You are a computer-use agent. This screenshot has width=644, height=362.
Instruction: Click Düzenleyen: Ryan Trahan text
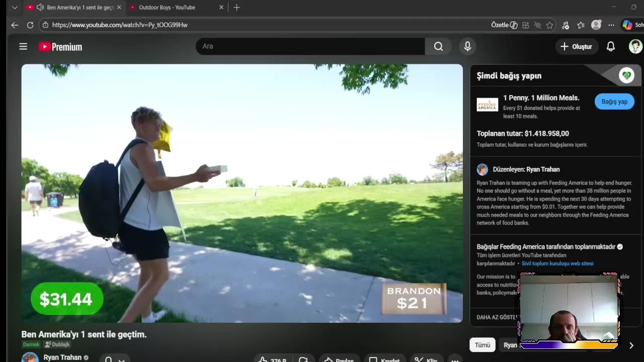(x=526, y=169)
